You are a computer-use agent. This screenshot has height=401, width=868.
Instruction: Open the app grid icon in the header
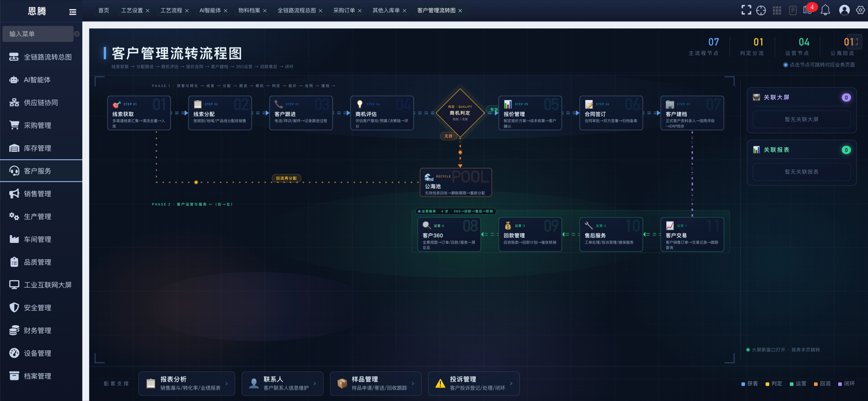[x=777, y=10]
